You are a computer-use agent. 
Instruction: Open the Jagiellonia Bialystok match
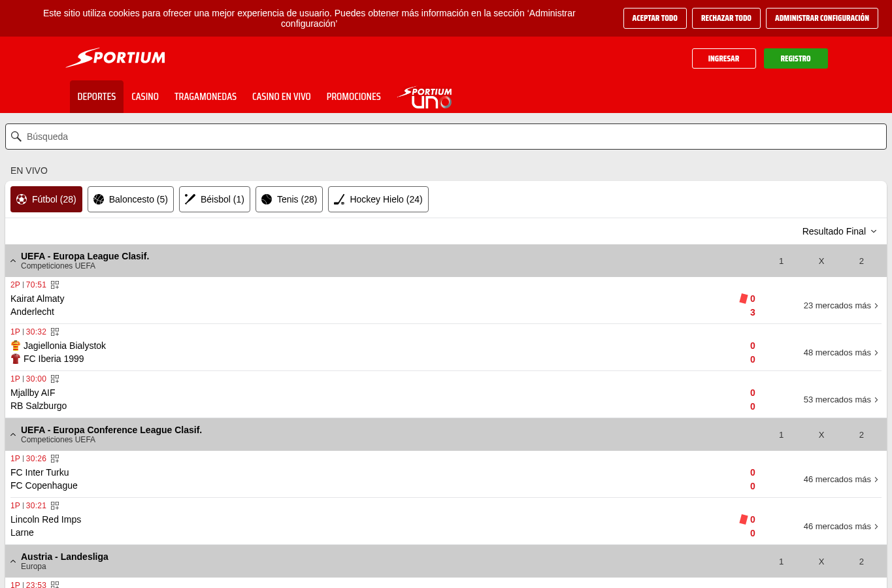click(x=65, y=346)
